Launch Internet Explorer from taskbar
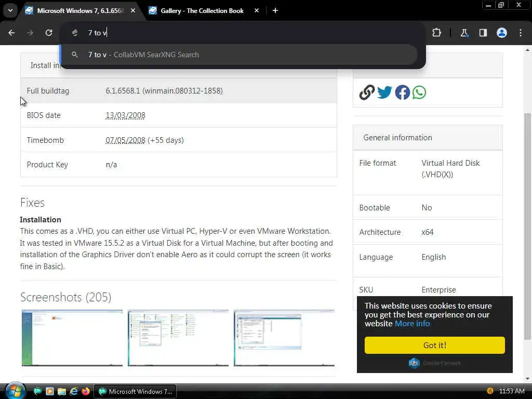This screenshot has height=399, width=532. click(x=74, y=391)
